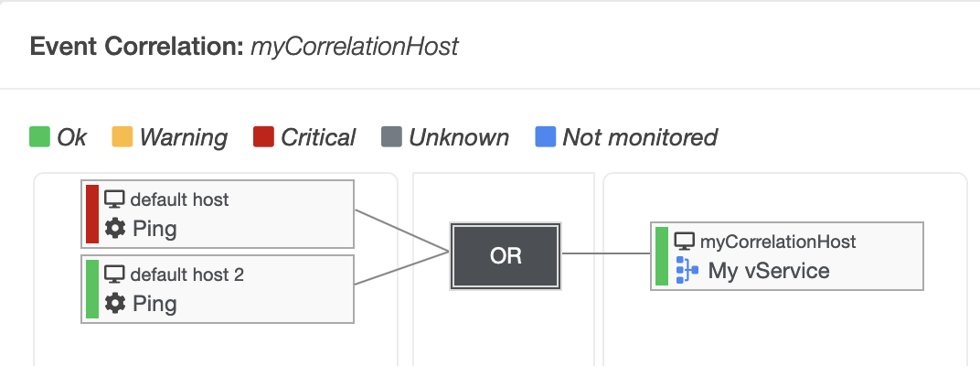The height and width of the screenshot is (366, 980).
Task: Click the monitor icon beside default host 2
Action: coord(114,274)
